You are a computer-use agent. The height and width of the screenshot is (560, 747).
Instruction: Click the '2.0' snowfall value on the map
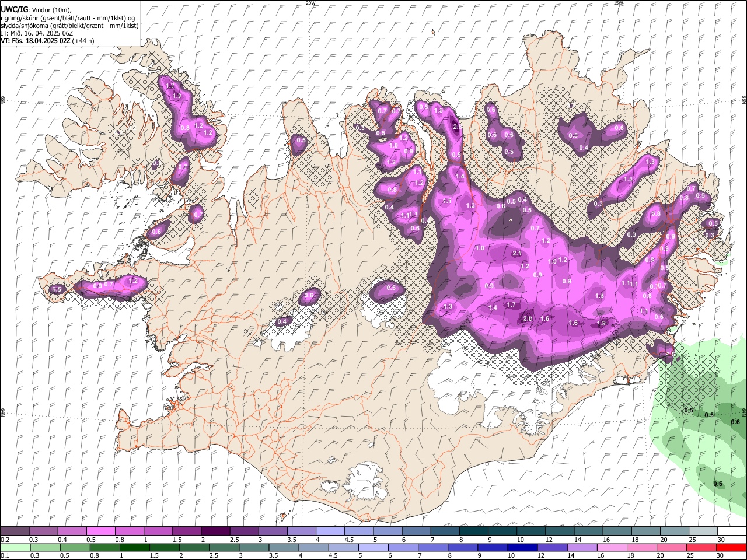point(528,318)
